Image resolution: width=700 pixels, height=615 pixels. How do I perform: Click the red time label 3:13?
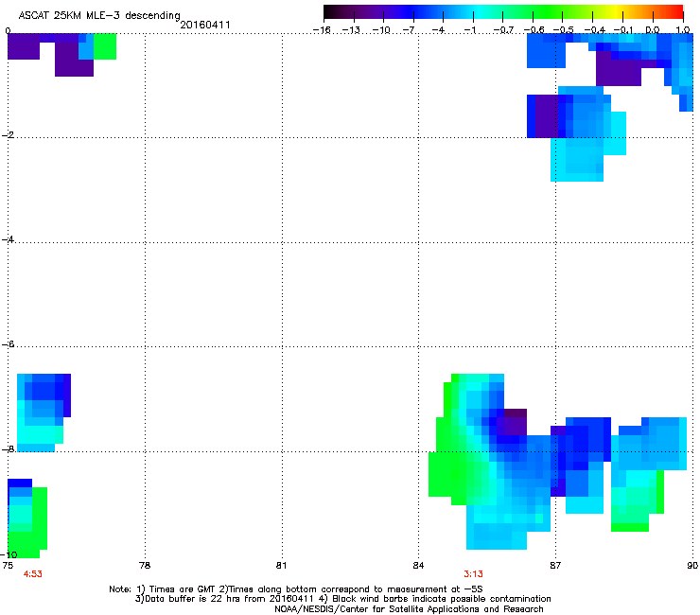click(473, 574)
